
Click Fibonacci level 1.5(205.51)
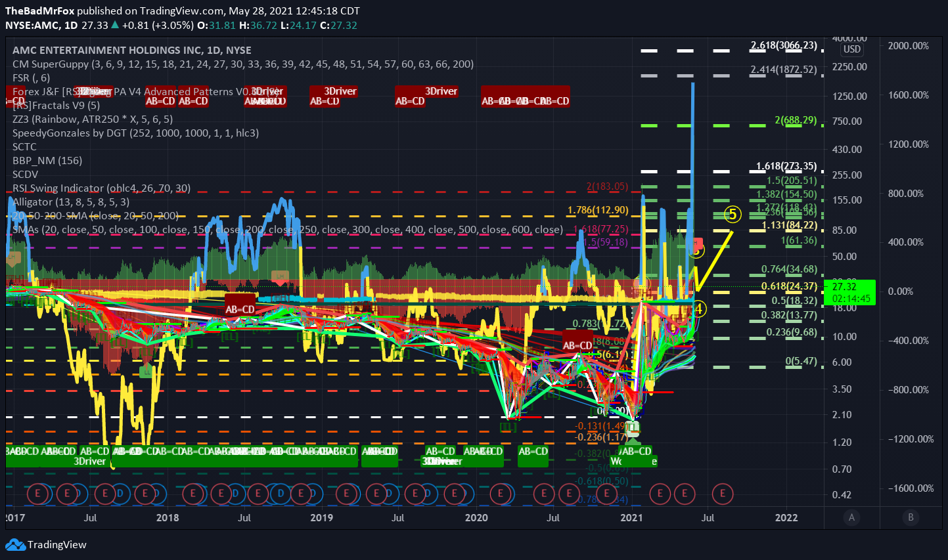point(792,181)
